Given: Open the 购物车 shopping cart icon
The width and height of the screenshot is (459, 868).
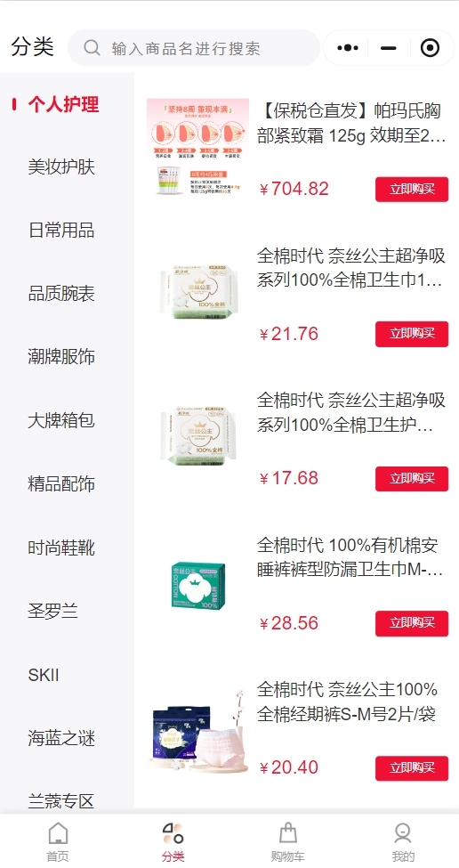Looking at the screenshot, I should 287,833.
